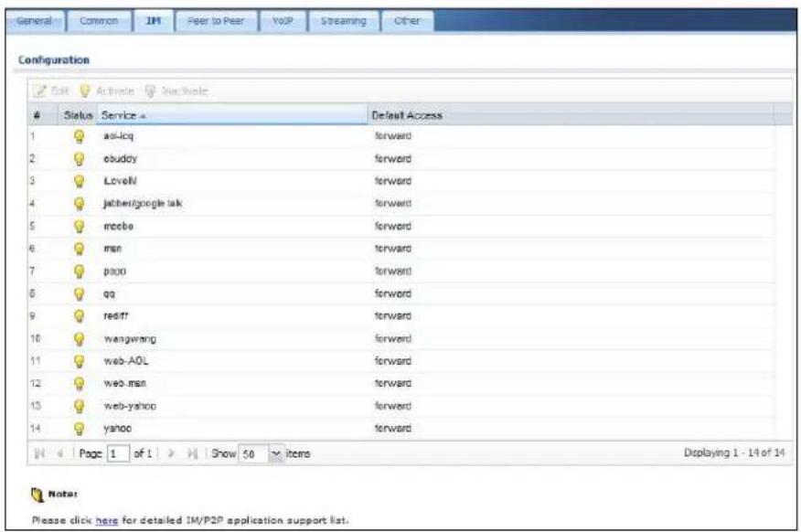This screenshot has width=801, height=532.
Task: Go to the Other tab
Action: (x=407, y=21)
